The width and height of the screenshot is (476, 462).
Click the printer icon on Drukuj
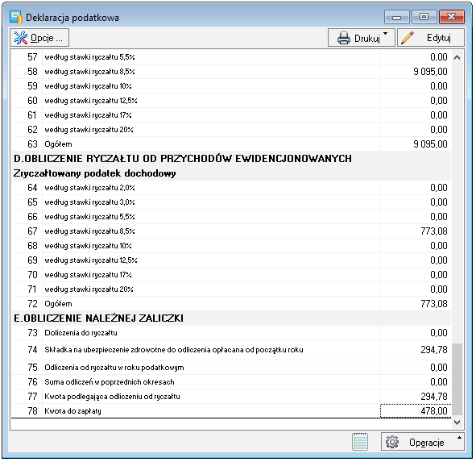344,38
